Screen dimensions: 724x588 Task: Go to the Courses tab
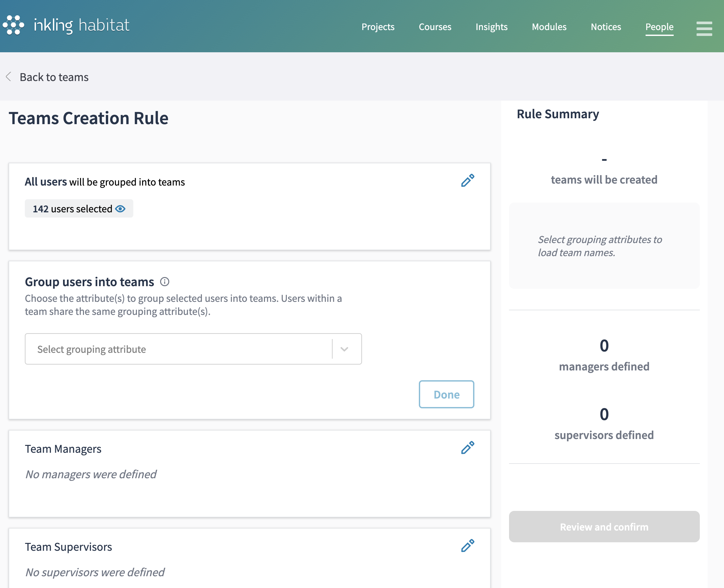435,27
